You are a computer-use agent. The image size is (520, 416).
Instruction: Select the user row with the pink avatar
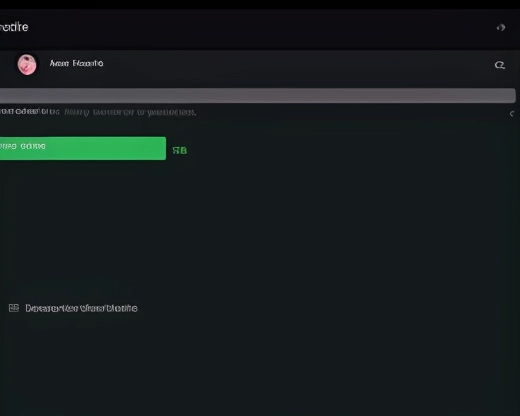[x=260, y=65]
